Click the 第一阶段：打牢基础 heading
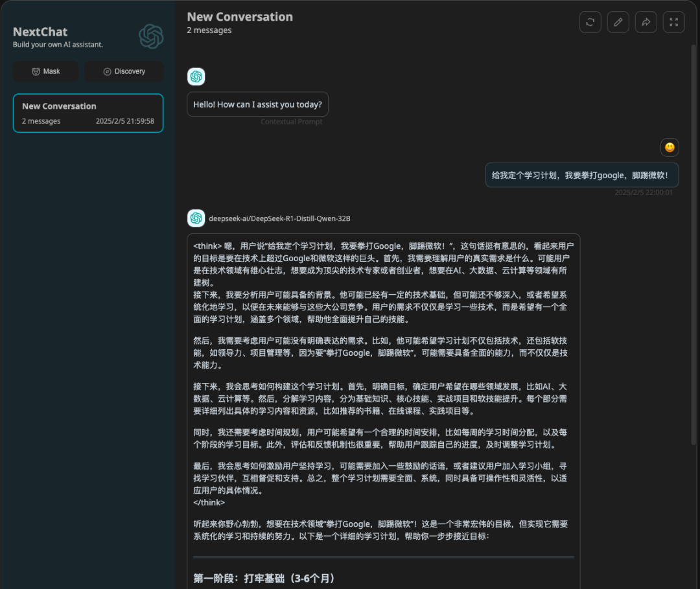 [x=264, y=578]
